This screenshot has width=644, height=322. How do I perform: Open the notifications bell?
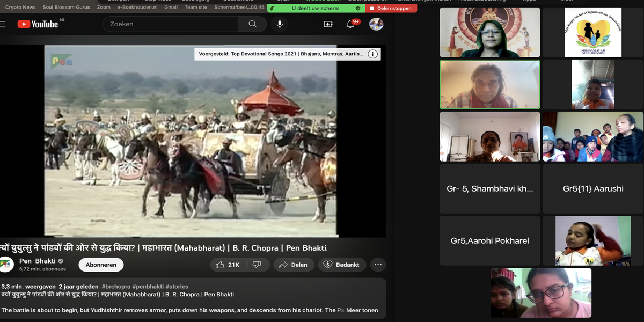coord(350,24)
